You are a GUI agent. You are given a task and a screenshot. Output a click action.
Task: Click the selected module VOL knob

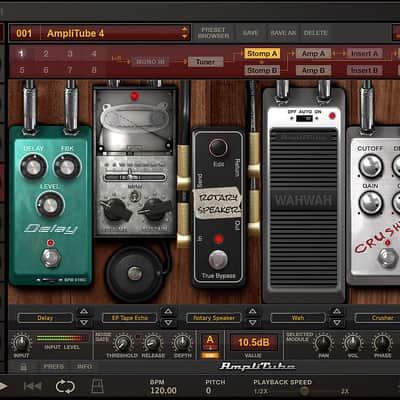pyautogui.click(x=353, y=342)
